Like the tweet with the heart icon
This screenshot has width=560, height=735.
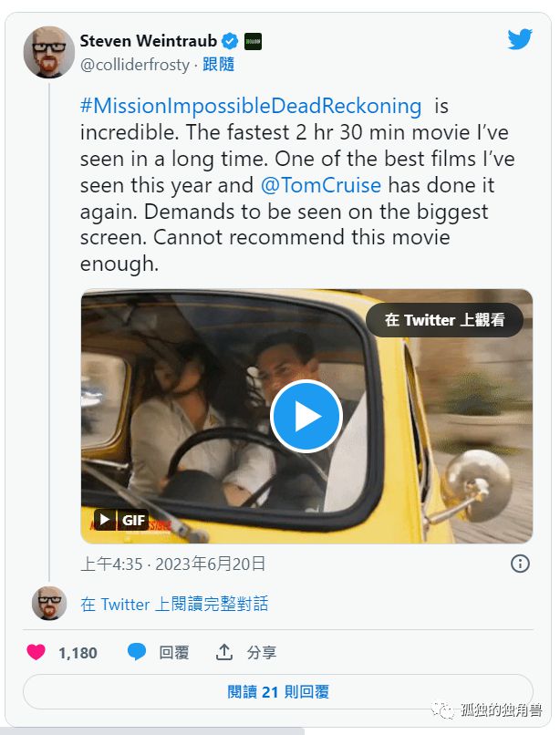[36, 652]
